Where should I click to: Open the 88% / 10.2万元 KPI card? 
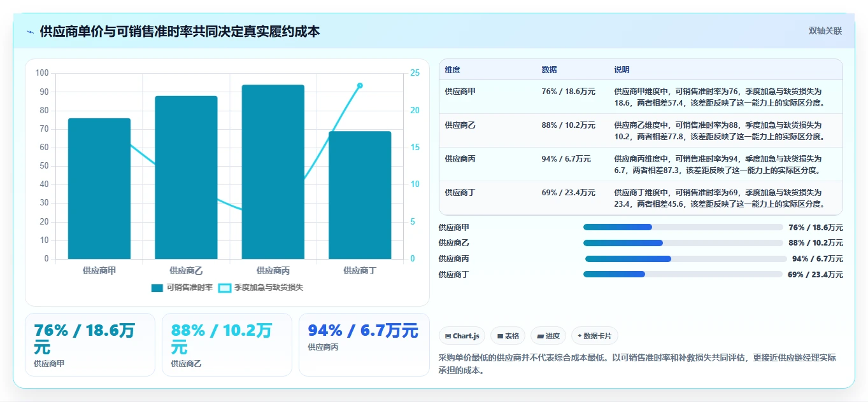tap(227, 345)
